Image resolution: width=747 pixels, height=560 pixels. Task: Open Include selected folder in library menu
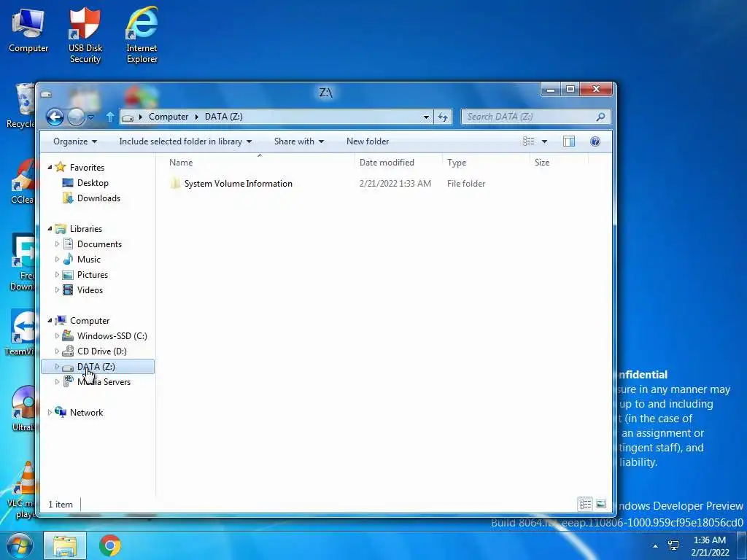[x=185, y=141]
